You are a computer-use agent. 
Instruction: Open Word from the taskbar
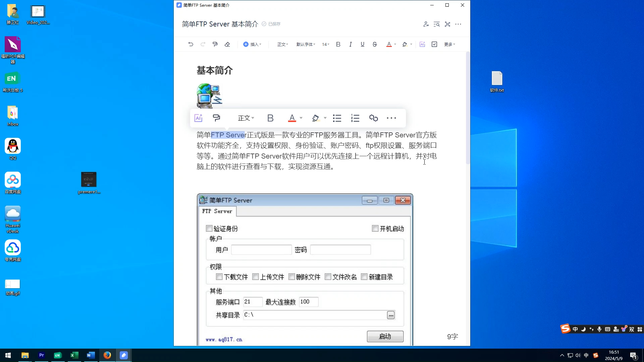(x=91, y=355)
